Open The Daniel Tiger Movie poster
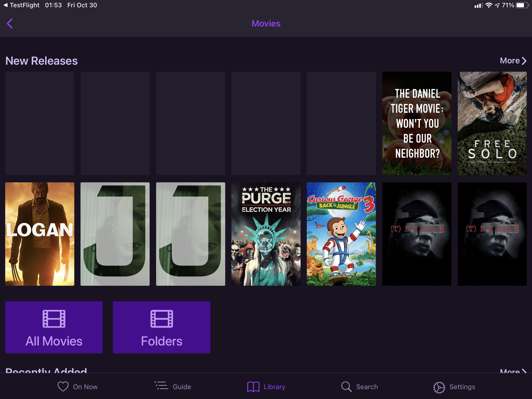This screenshot has height=399, width=532. click(417, 123)
